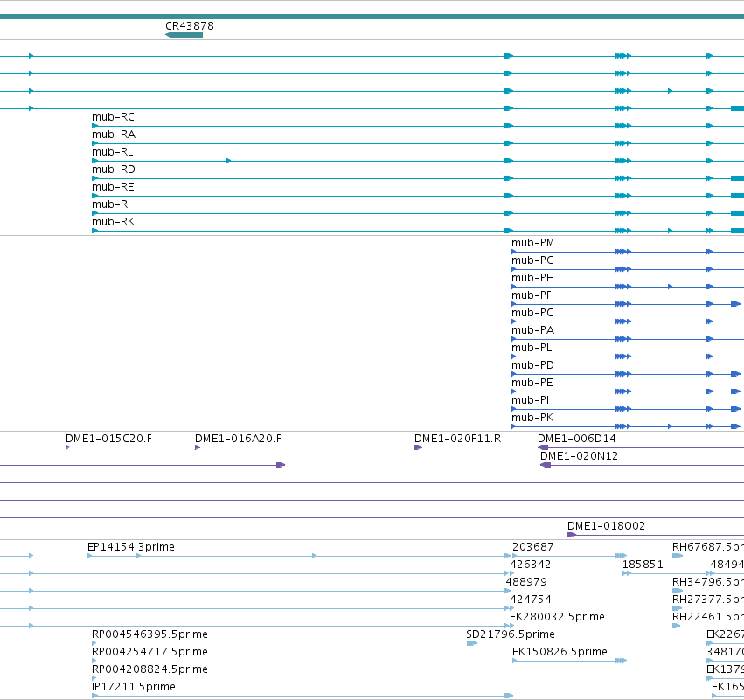This screenshot has height=700, width=744.
Task: Click the mub-RC transcript label
Action: [x=113, y=117]
